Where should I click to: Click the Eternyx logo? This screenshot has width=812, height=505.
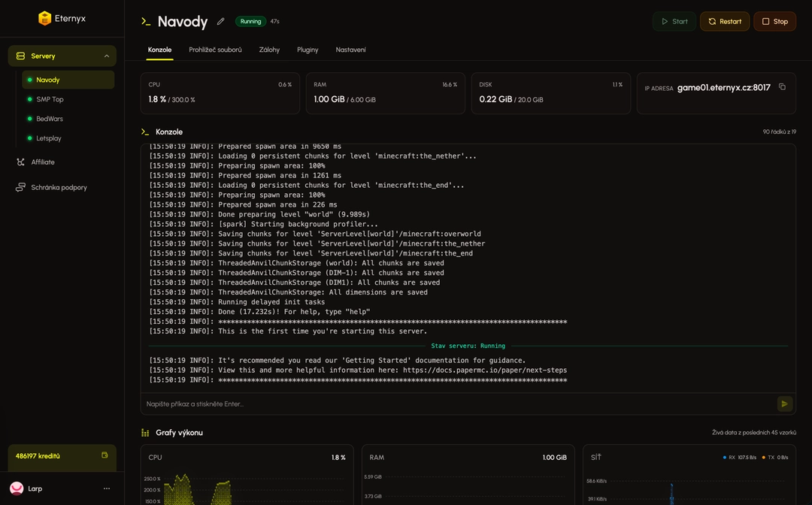coord(62,18)
